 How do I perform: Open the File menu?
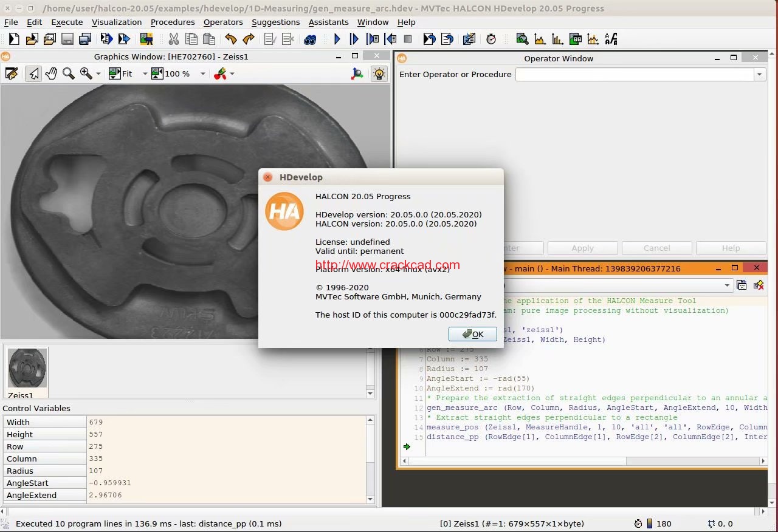(x=11, y=22)
